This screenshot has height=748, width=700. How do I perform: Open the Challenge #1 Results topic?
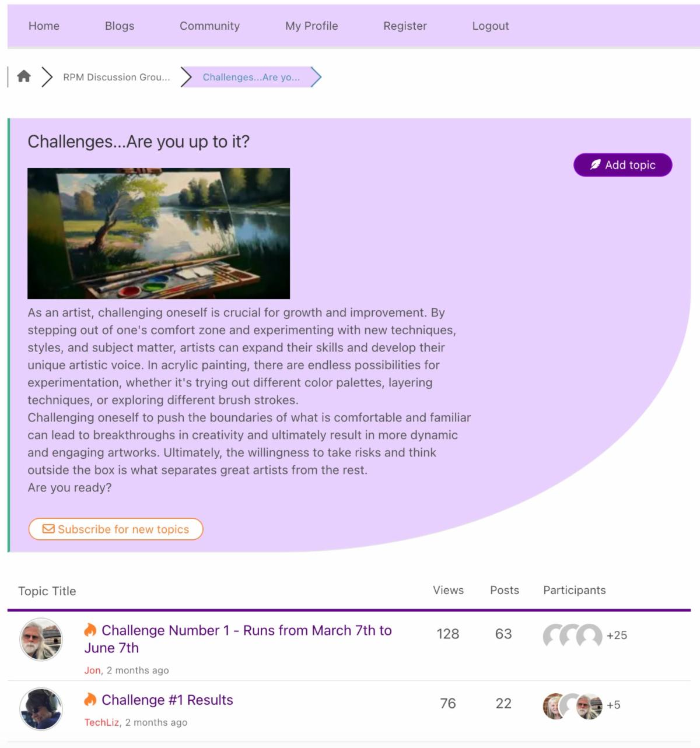coord(167,700)
